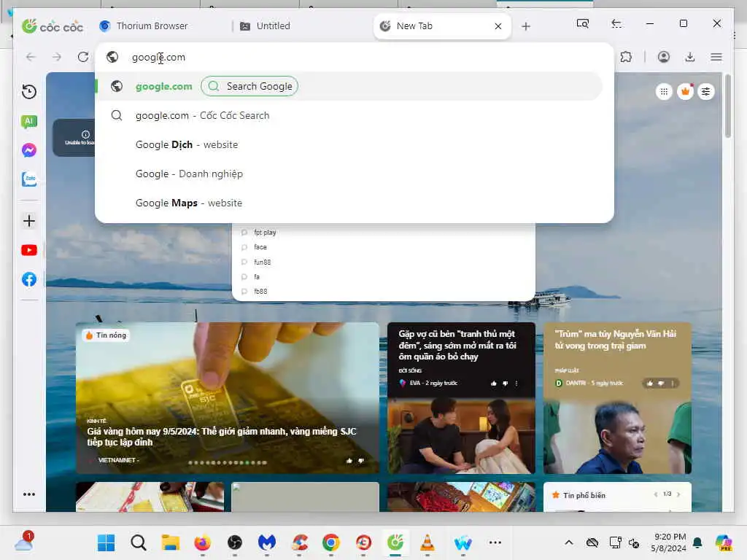Open the apps grid on new tab page
The height and width of the screenshot is (560, 747).
coord(664,91)
